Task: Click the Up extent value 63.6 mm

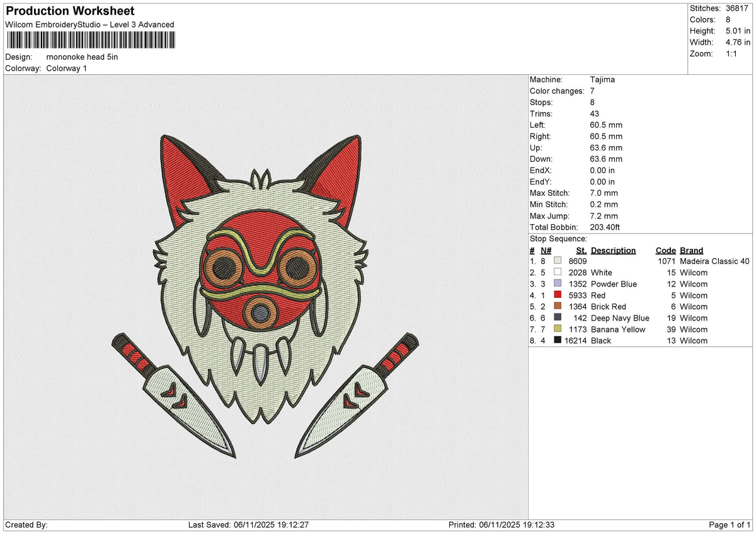Action: click(x=606, y=148)
